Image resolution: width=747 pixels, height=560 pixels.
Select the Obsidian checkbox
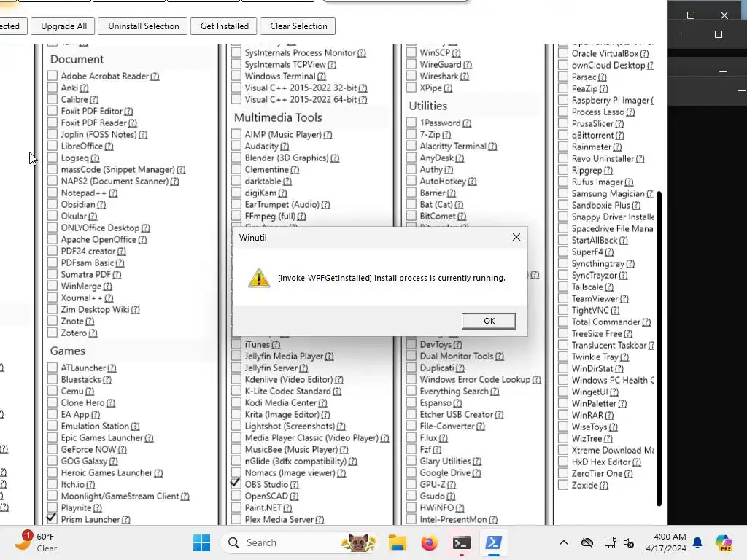tap(53, 204)
